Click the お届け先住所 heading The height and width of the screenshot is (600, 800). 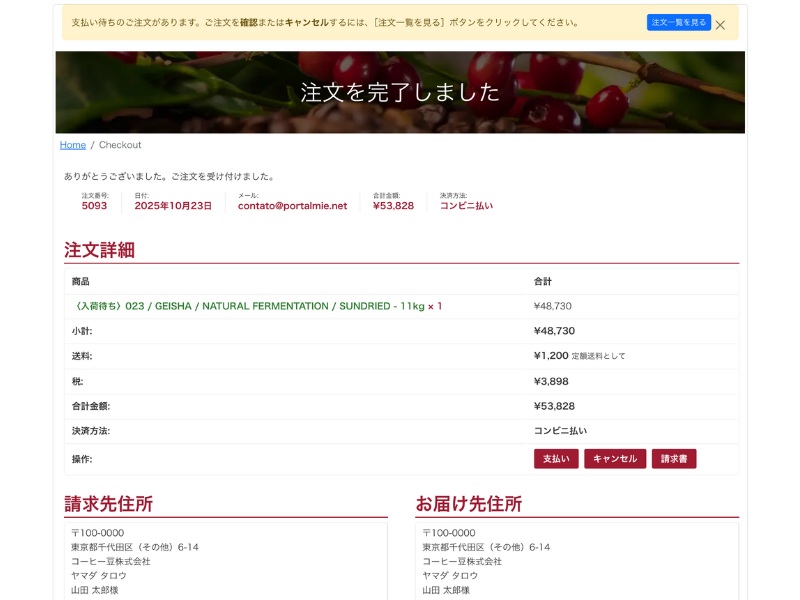click(x=468, y=504)
